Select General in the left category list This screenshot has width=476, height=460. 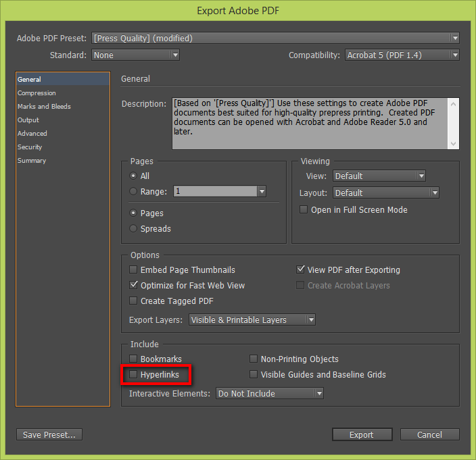click(x=63, y=80)
